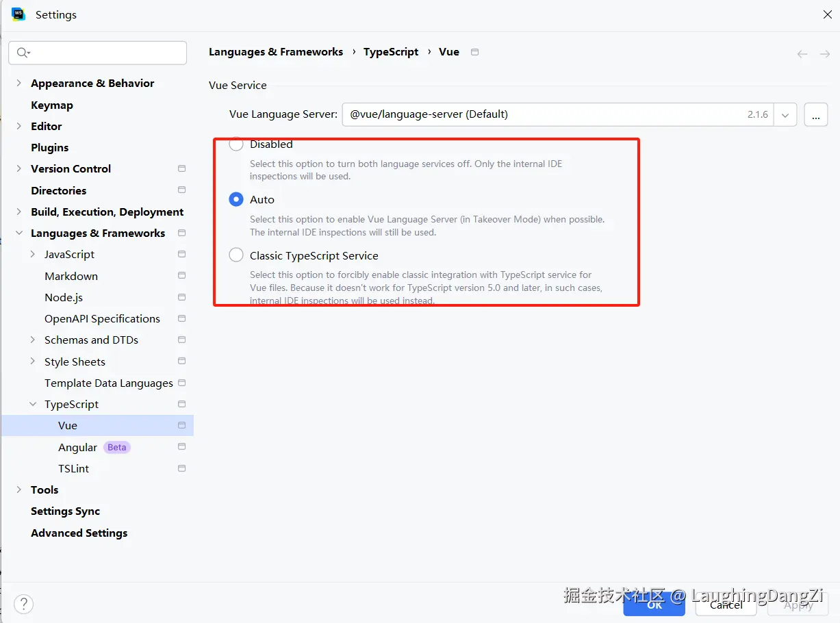
Task: Collapse the TypeScript tree node
Action: click(x=33, y=404)
